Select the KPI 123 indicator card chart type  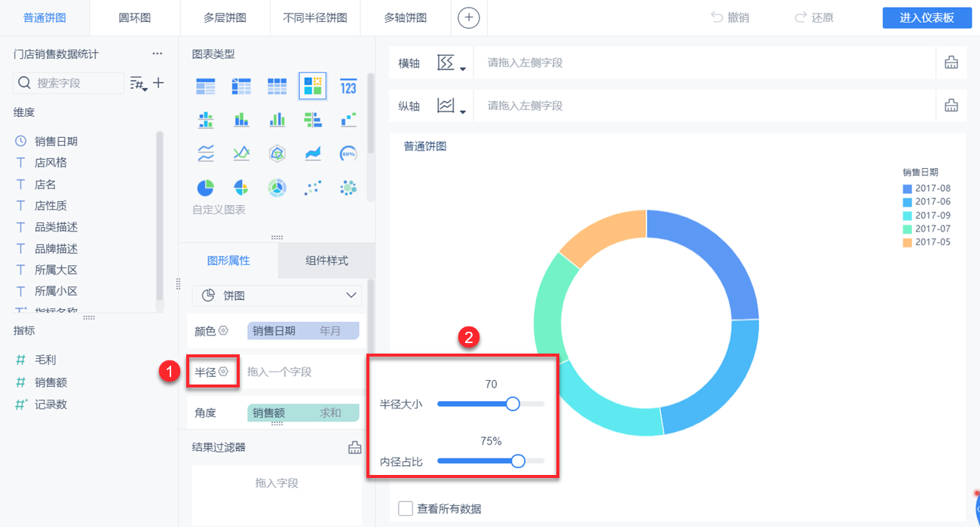pyautogui.click(x=348, y=87)
